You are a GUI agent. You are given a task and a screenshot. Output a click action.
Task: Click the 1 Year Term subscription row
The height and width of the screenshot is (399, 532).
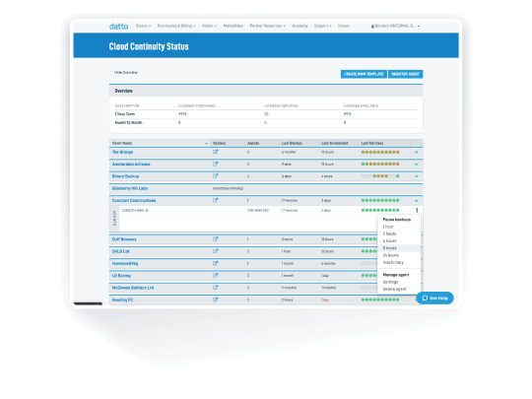(x=266, y=114)
